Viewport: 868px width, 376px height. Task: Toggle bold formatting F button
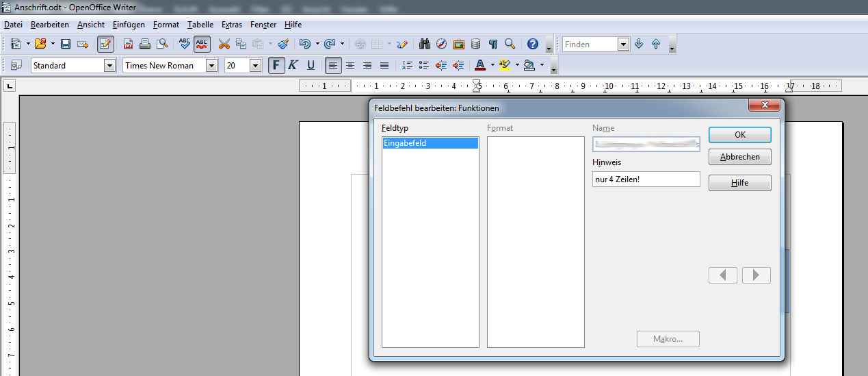tap(276, 65)
